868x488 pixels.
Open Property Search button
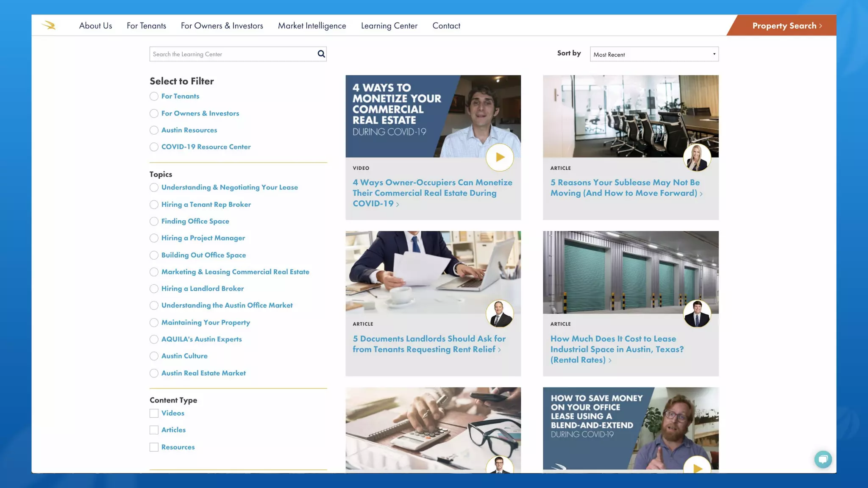click(x=787, y=25)
